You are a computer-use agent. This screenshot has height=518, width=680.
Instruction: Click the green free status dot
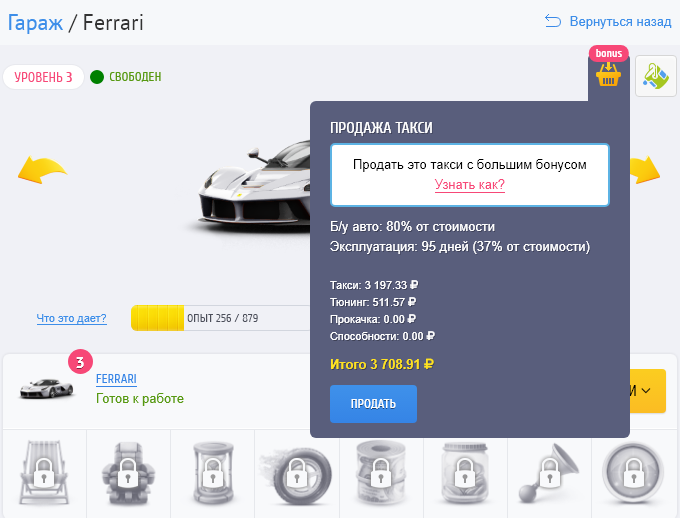tap(97, 77)
